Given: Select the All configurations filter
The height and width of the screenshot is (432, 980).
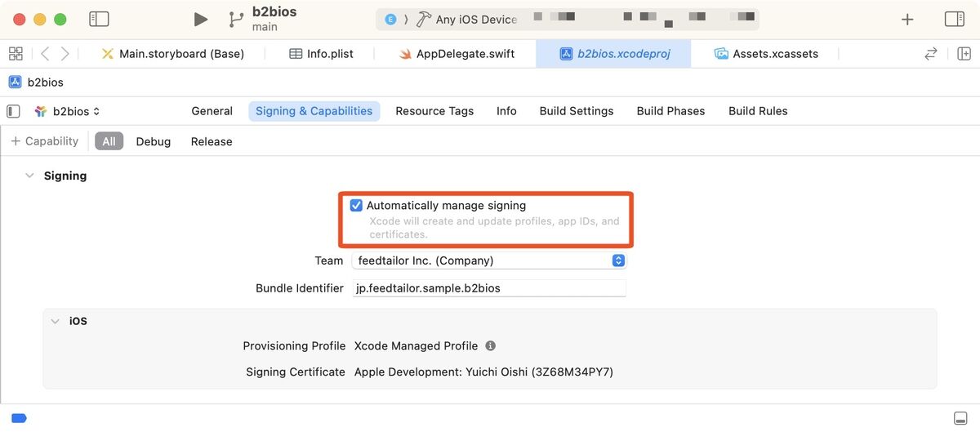Looking at the screenshot, I should point(109,141).
